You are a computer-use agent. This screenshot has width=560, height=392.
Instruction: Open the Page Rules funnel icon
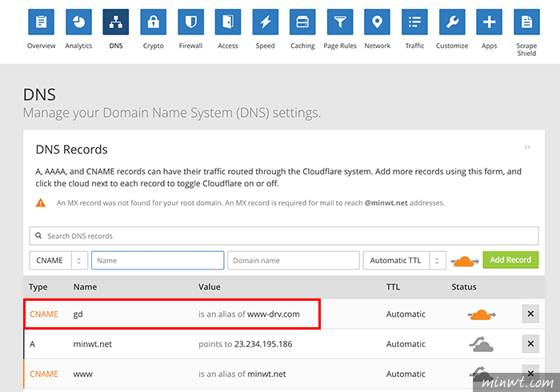click(x=340, y=22)
